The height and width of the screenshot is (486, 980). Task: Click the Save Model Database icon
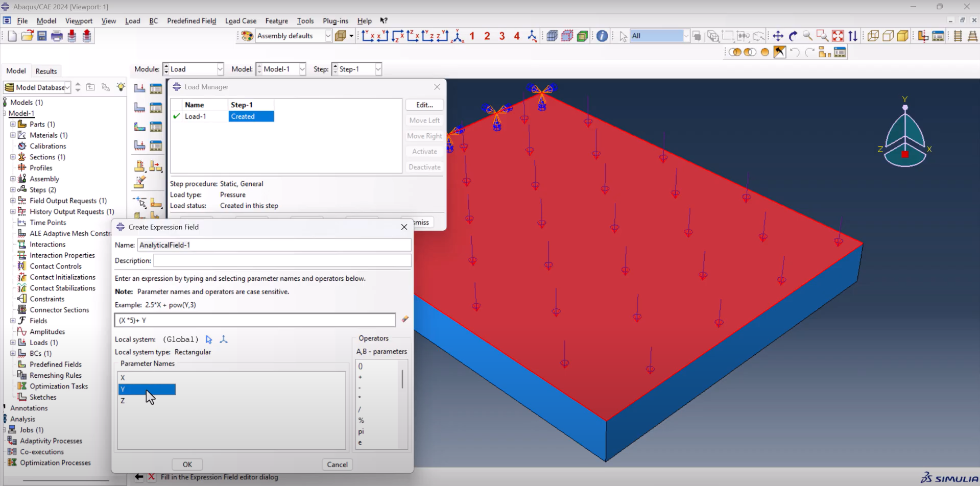[x=42, y=36]
